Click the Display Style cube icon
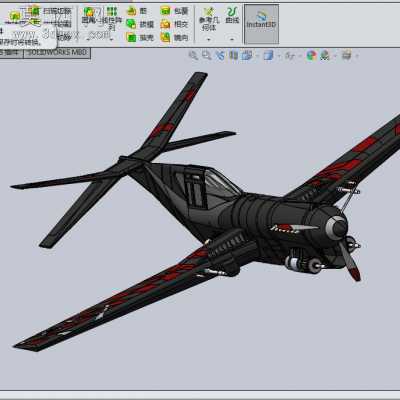The image size is (400, 400). [x=268, y=55]
